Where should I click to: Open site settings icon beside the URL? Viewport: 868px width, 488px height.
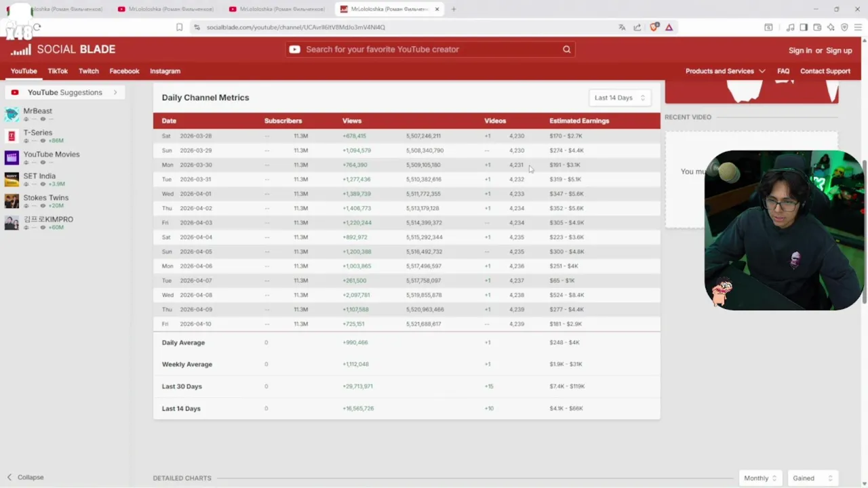(x=197, y=27)
